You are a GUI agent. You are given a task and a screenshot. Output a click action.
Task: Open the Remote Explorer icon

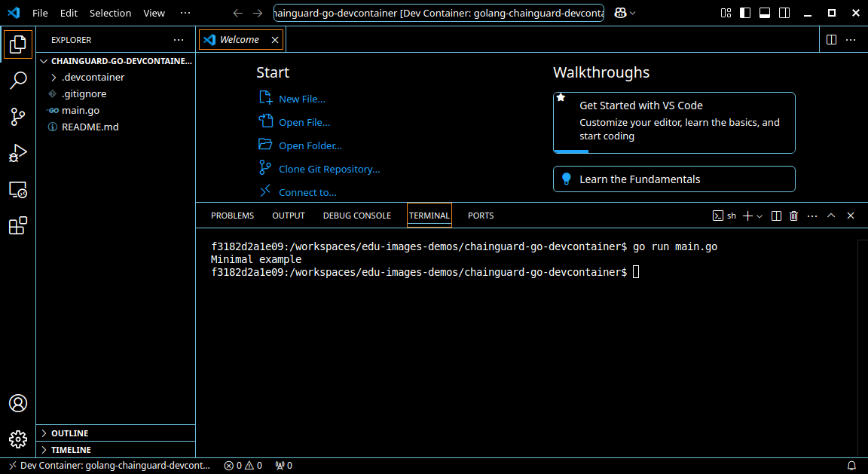coord(18,189)
